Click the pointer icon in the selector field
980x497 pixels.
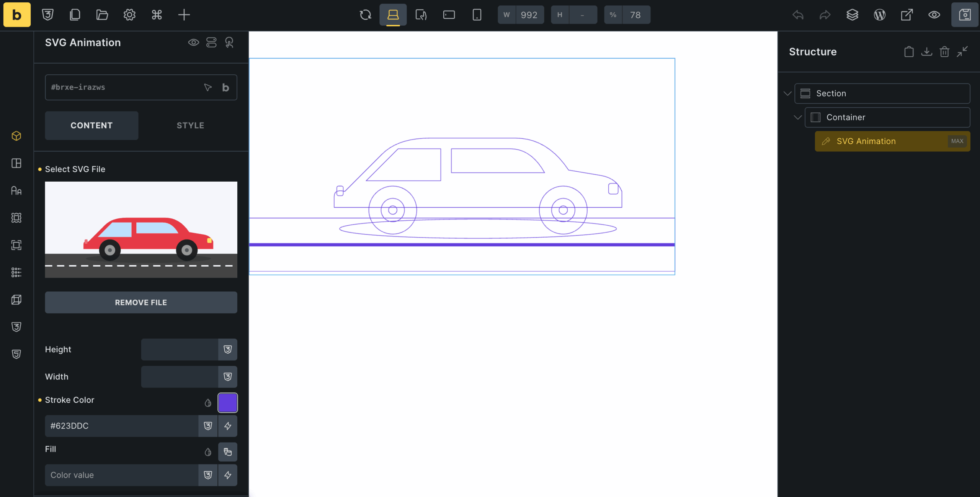[x=208, y=87]
